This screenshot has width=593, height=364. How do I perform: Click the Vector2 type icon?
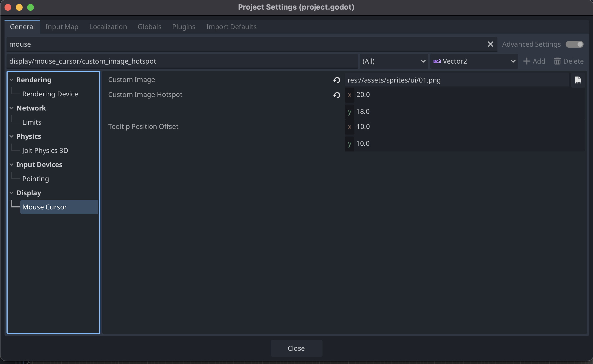pyautogui.click(x=437, y=61)
